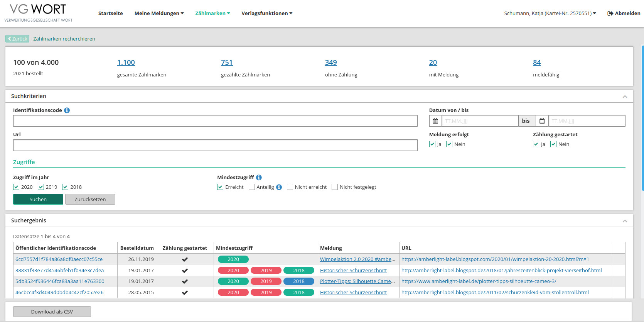
Task: Enable the Nicht erreicht checkbox
Action: (x=290, y=187)
